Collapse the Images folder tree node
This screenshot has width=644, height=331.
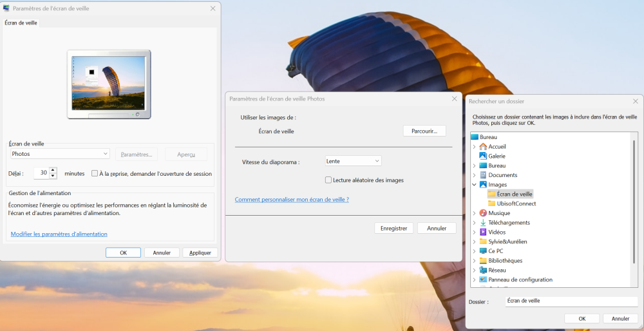click(475, 185)
